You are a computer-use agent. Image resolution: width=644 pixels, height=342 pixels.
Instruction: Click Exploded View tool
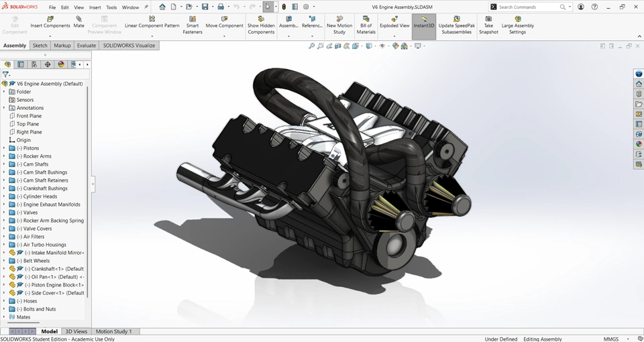(394, 23)
